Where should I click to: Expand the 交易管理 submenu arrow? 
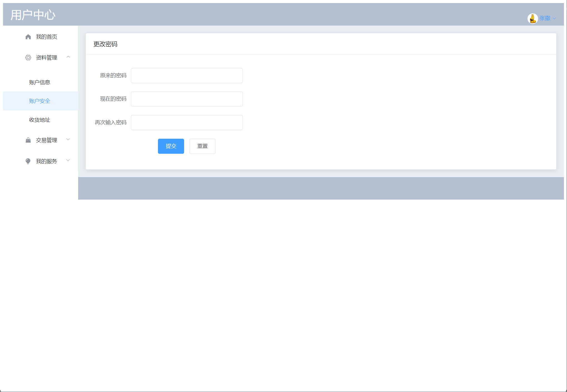68,140
